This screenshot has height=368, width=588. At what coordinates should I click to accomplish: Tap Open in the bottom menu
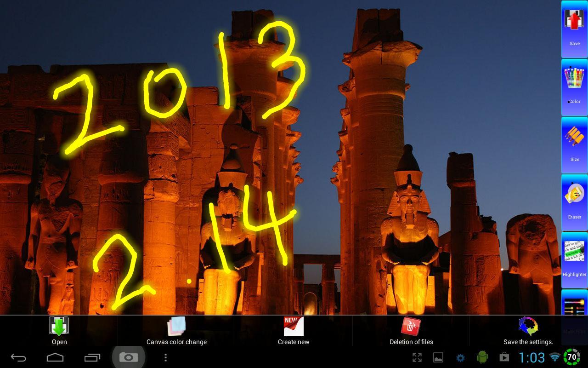tap(59, 331)
